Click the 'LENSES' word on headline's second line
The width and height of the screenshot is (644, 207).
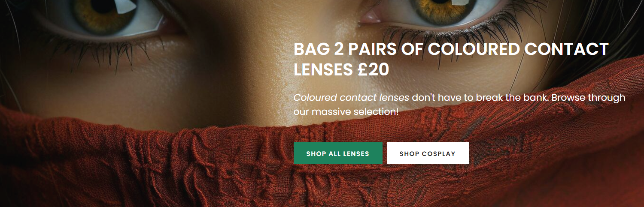point(323,70)
